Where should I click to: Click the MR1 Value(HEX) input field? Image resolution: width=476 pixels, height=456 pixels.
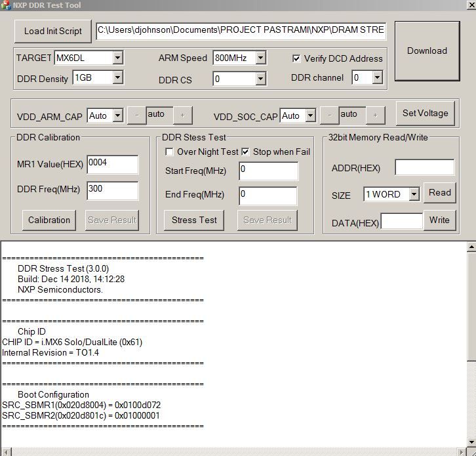[x=113, y=164]
